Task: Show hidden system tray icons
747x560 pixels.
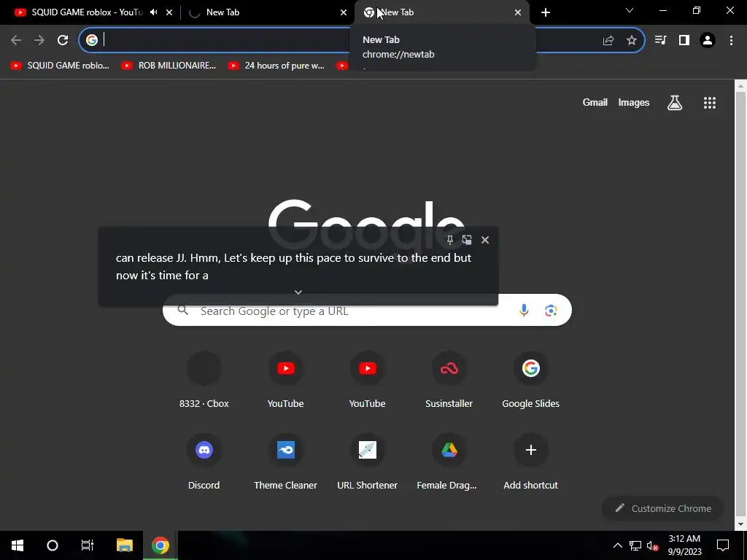Action: coord(617,545)
